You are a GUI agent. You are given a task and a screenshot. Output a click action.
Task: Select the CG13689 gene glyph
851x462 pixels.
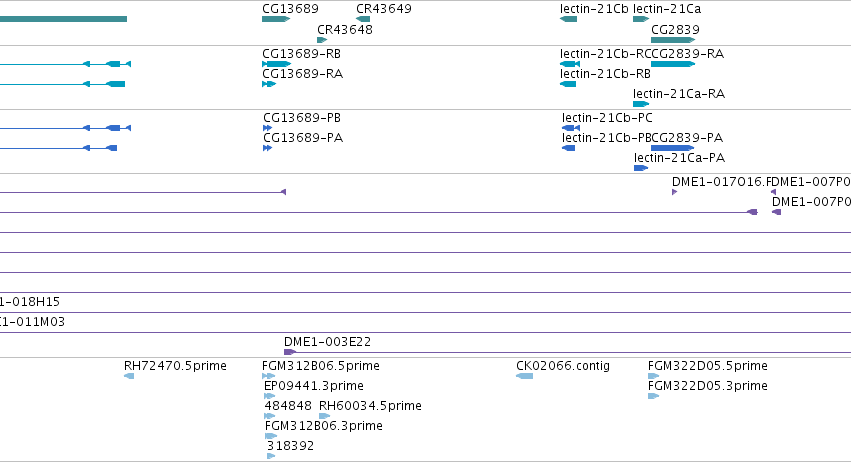pos(276,19)
